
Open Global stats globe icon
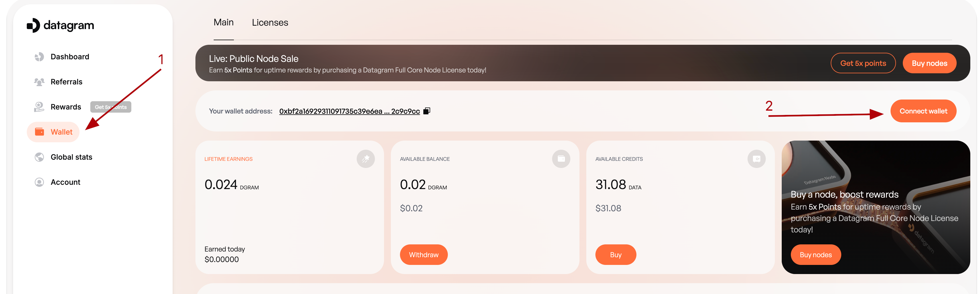tap(39, 157)
